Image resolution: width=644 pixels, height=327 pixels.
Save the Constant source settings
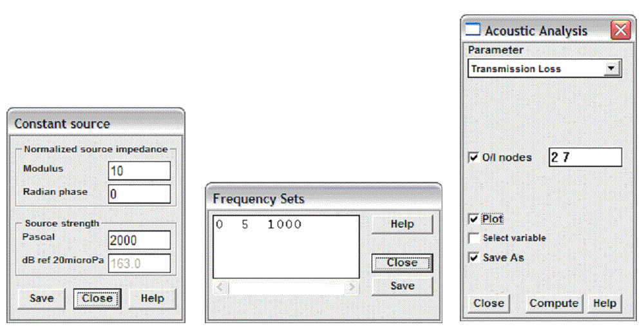(41, 299)
